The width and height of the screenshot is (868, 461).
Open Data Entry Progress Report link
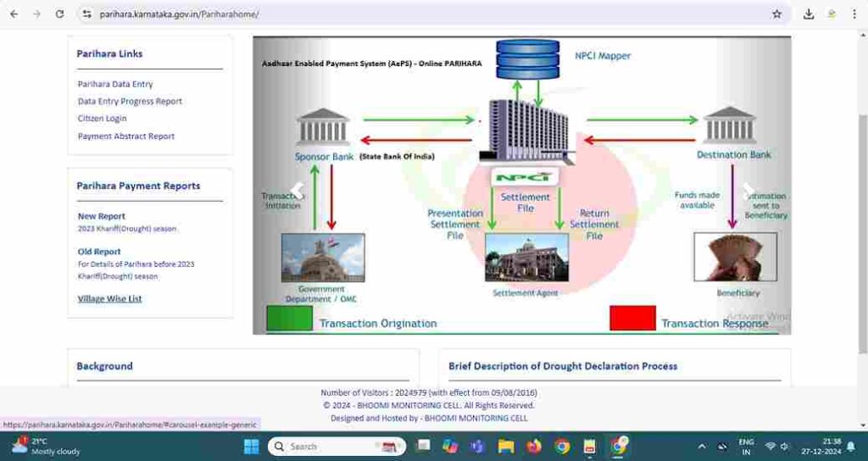tap(130, 101)
